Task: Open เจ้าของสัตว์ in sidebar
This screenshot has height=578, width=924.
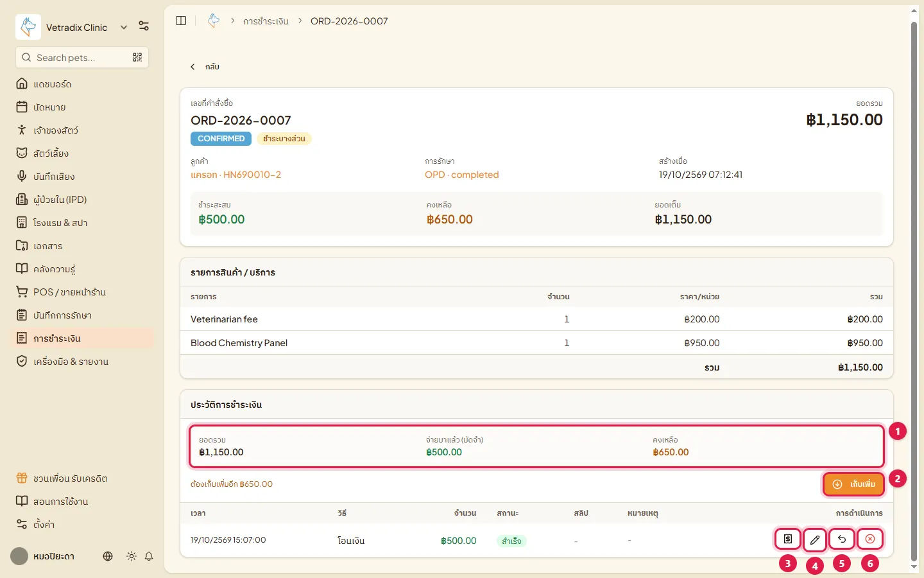Action: pyautogui.click(x=82, y=130)
